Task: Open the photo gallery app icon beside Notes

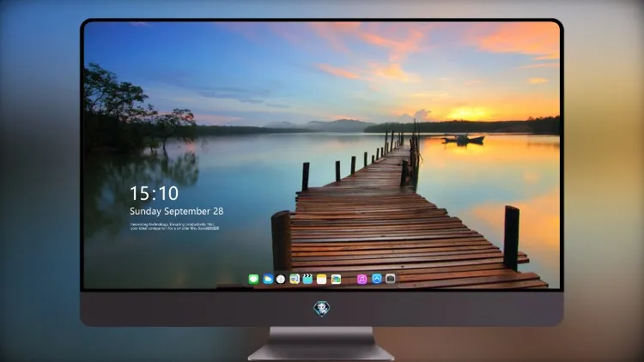Action: (336, 279)
